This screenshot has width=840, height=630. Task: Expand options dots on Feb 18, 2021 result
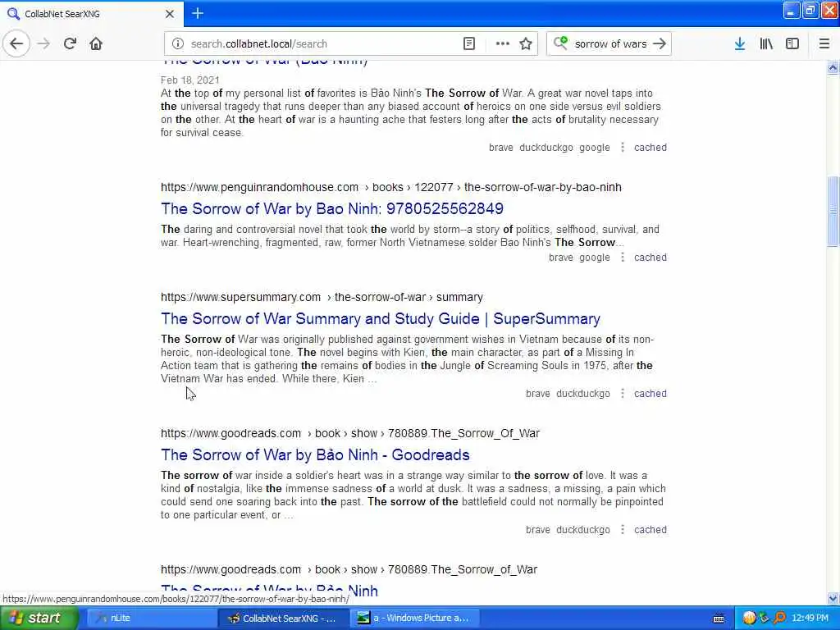click(622, 148)
